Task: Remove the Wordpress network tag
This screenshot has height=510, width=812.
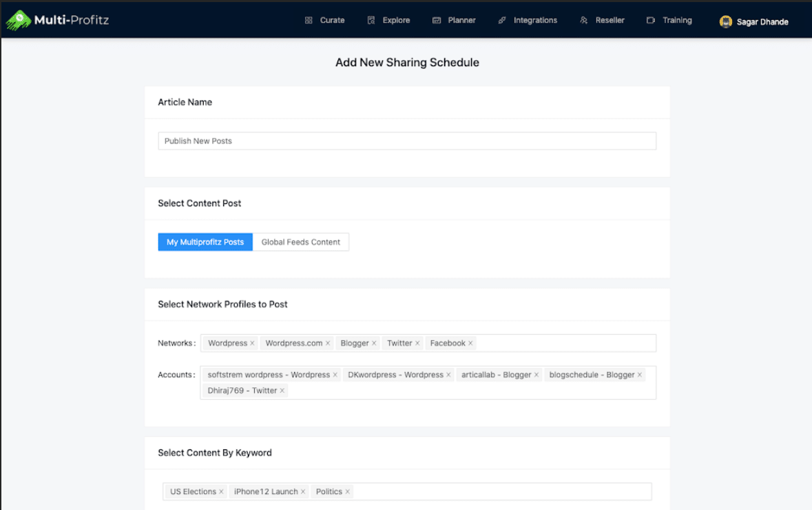Action: [252, 343]
